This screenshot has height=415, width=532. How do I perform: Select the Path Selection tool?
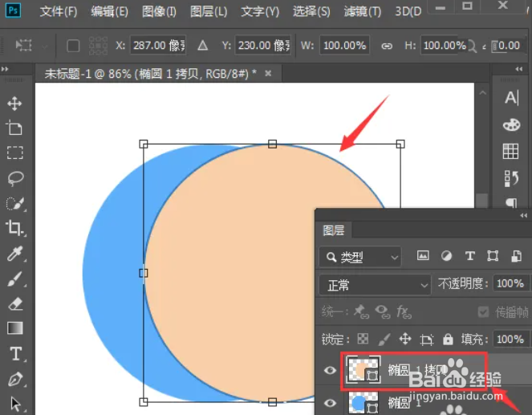pyautogui.click(x=15, y=404)
